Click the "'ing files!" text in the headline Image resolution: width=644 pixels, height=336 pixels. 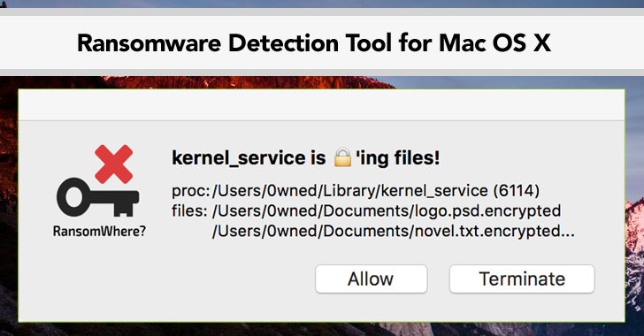point(397,158)
